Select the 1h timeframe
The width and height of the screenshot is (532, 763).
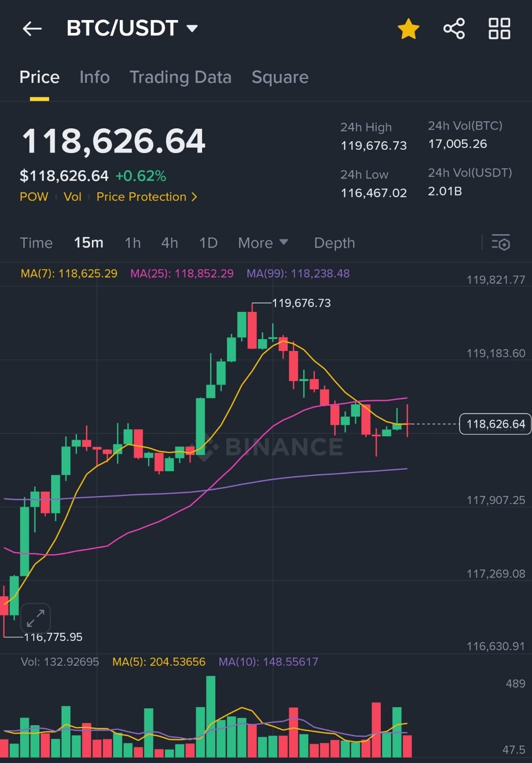[x=133, y=243]
